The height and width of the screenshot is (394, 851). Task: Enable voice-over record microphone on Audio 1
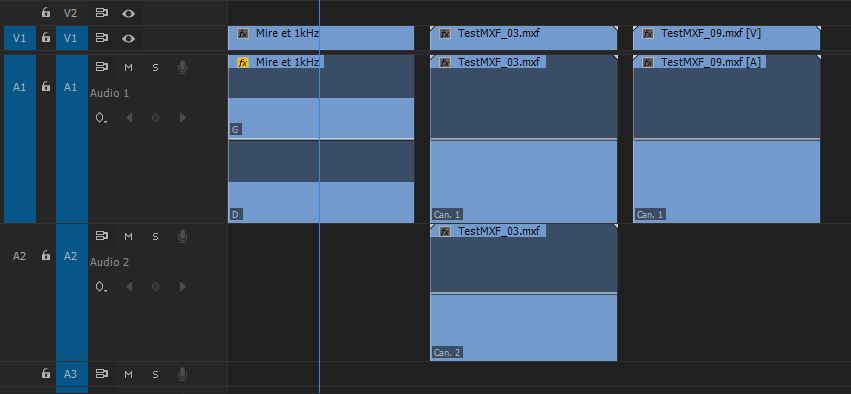[x=182, y=67]
